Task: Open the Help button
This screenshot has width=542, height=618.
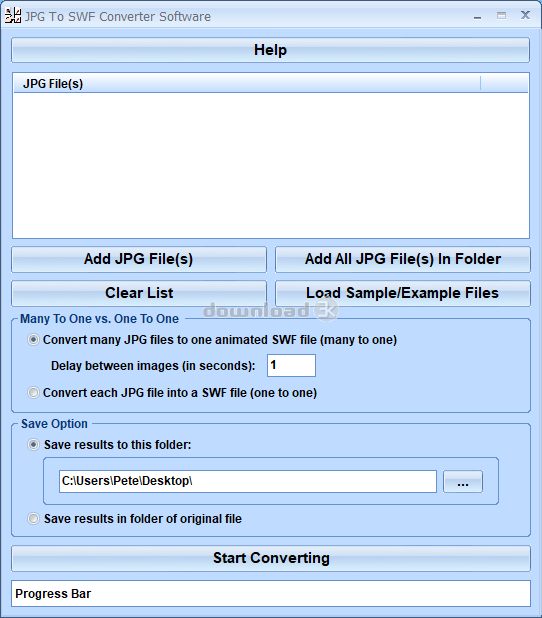Action: coord(270,50)
